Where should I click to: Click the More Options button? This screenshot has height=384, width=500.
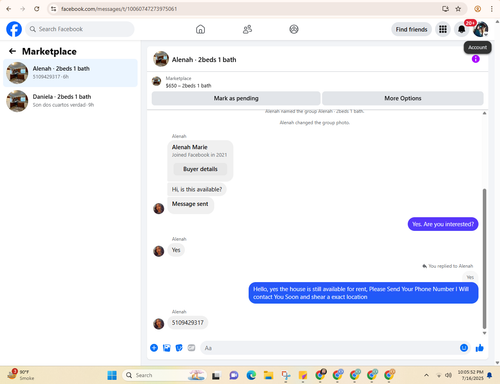point(403,98)
